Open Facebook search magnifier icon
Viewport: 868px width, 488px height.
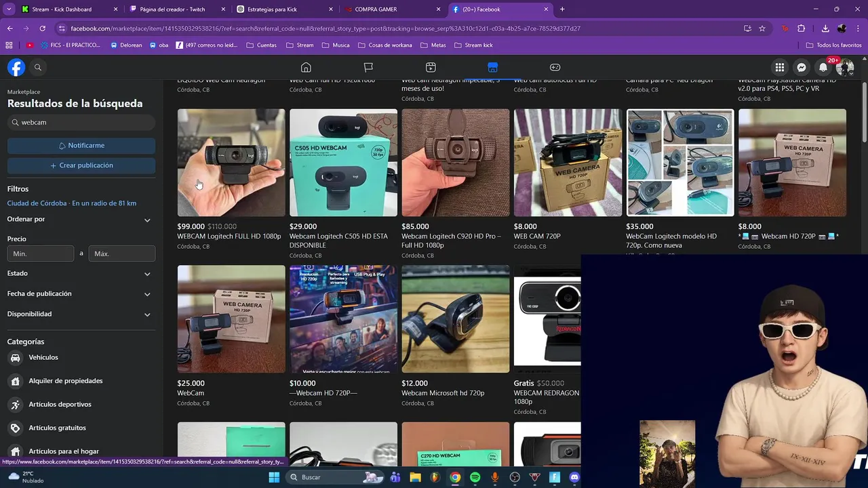(x=38, y=67)
